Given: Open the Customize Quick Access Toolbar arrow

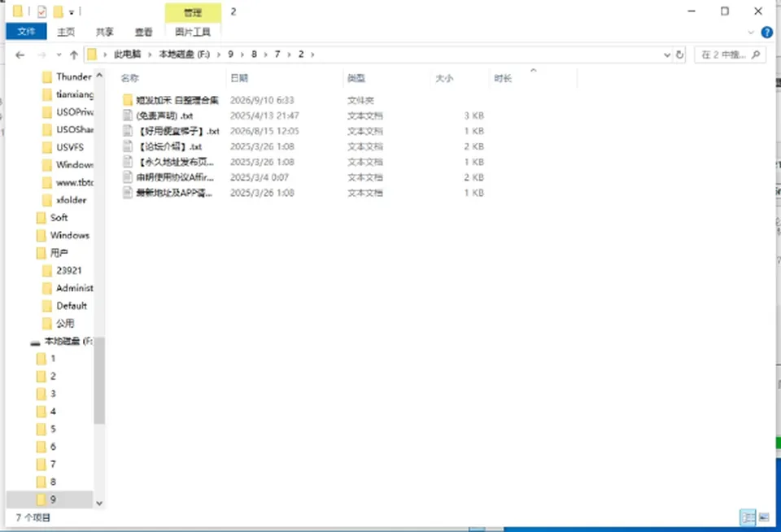Looking at the screenshot, I should click(72, 12).
